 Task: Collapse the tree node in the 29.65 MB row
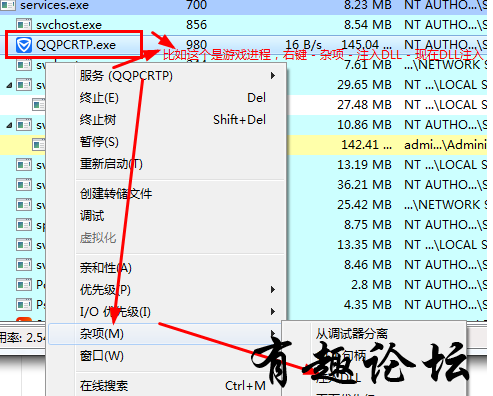(9, 85)
